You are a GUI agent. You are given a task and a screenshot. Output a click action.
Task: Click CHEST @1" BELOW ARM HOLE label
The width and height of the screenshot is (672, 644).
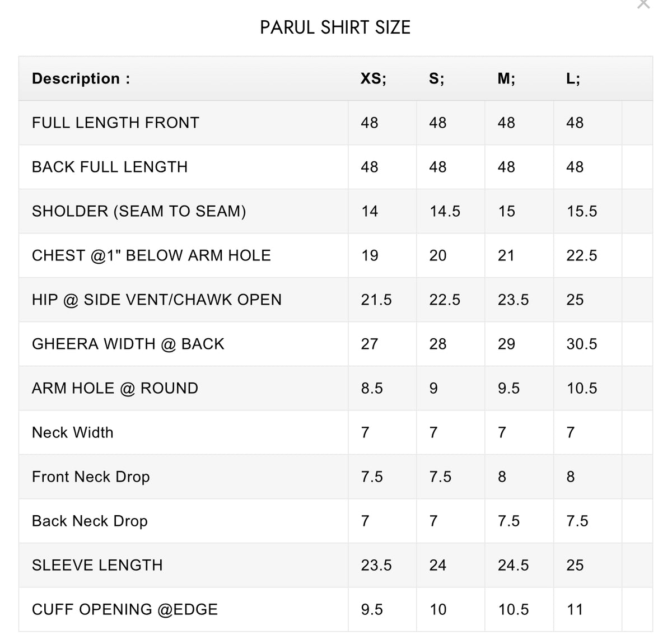(x=151, y=255)
